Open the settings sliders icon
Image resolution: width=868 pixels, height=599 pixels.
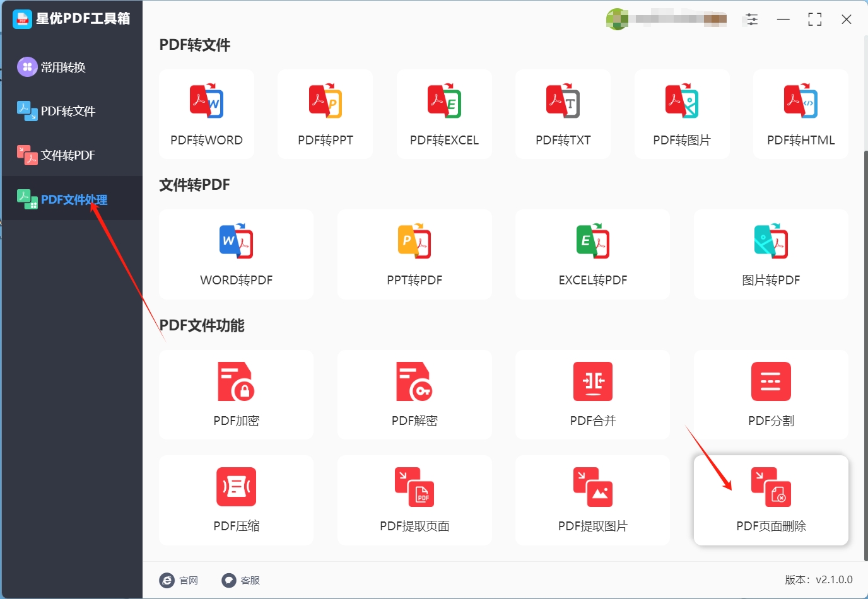pos(752,20)
